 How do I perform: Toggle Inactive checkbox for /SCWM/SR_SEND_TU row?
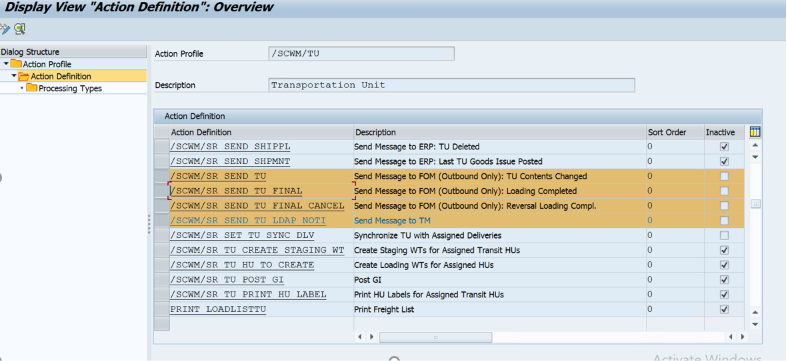tap(724, 176)
